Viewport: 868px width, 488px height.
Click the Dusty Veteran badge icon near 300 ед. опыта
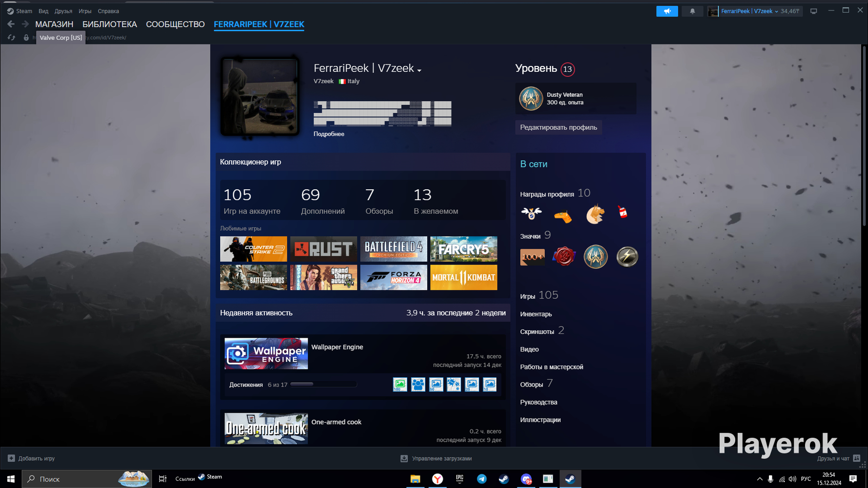coord(531,99)
